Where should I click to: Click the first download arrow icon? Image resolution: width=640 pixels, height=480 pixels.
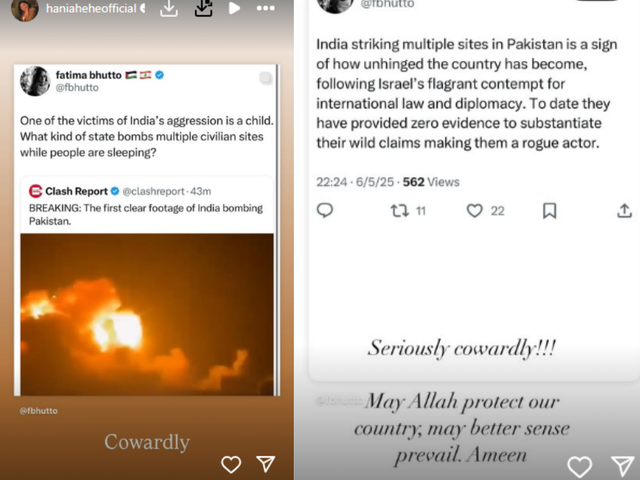[170, 9]
